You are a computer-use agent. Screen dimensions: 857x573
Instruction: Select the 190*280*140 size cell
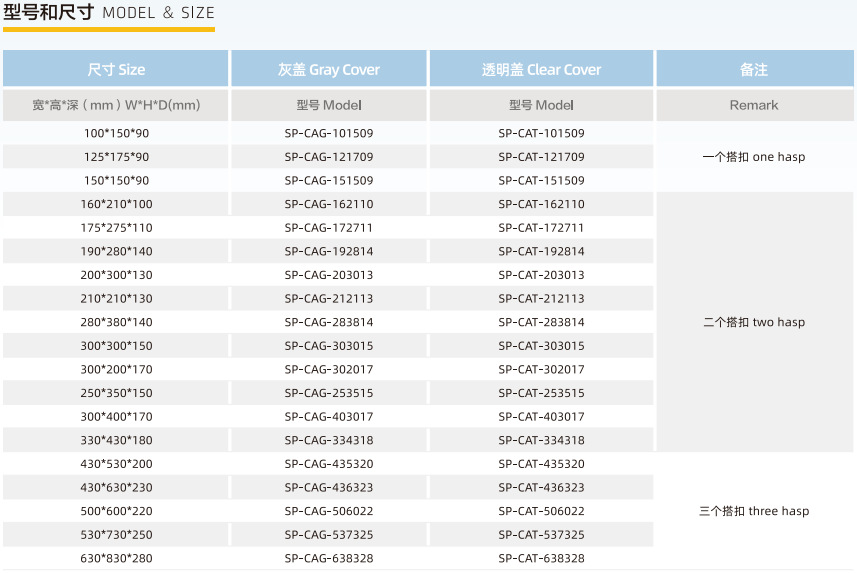116,251
